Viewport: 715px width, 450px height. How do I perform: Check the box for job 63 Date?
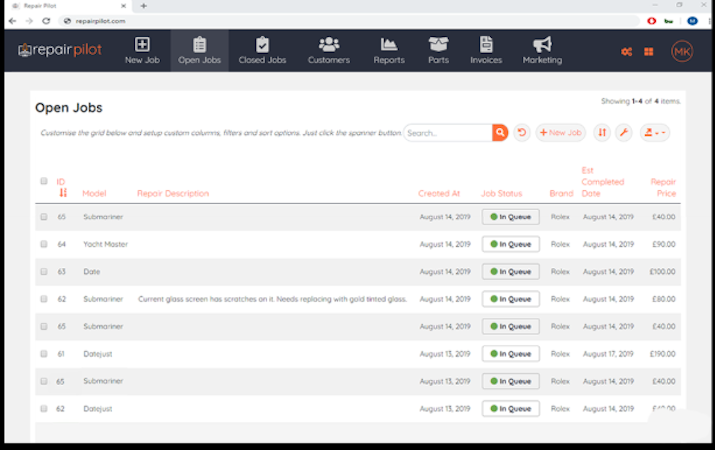(x=44, y=271)
